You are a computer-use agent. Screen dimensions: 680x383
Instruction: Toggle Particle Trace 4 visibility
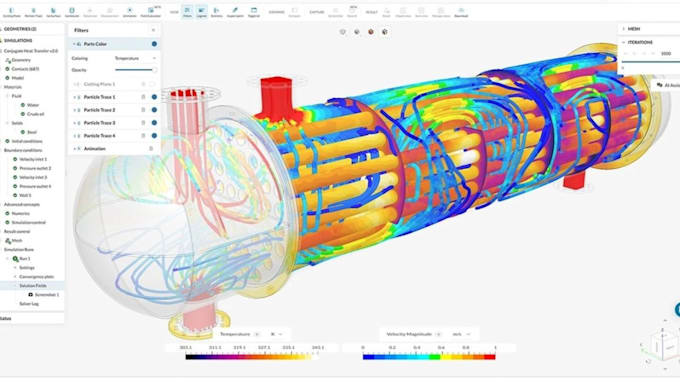[x=154, y=136]
